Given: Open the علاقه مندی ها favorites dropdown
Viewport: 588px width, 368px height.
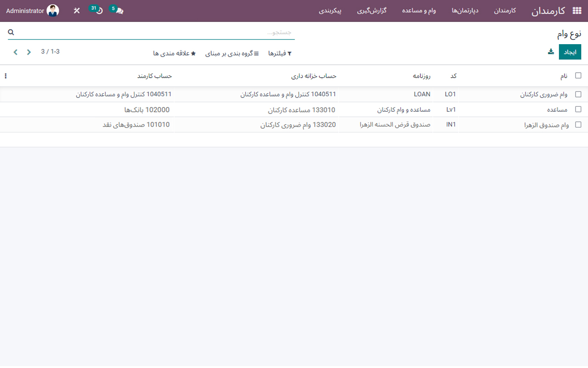Looking at the screenshot, I should click(x=175, y=53).
